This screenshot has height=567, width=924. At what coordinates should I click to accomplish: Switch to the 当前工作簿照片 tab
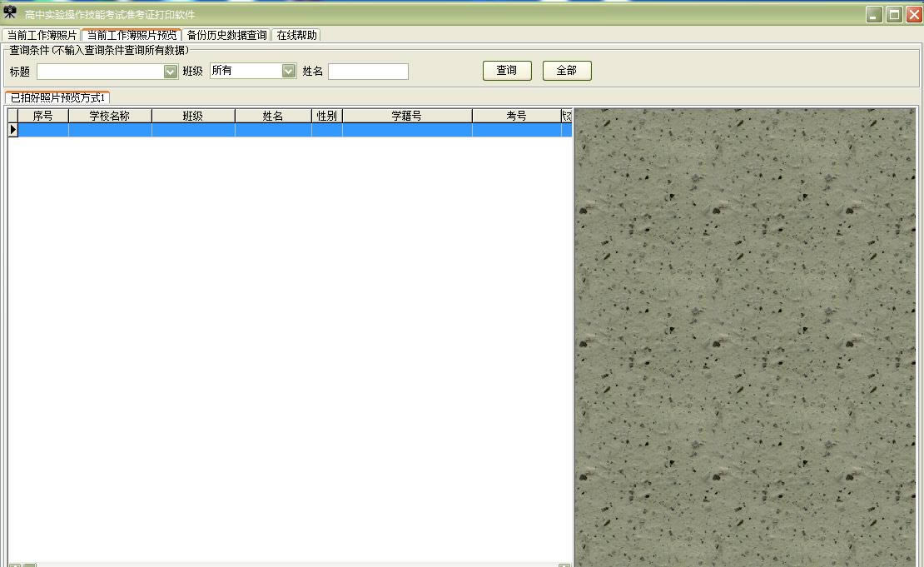(x=42, y=35)
